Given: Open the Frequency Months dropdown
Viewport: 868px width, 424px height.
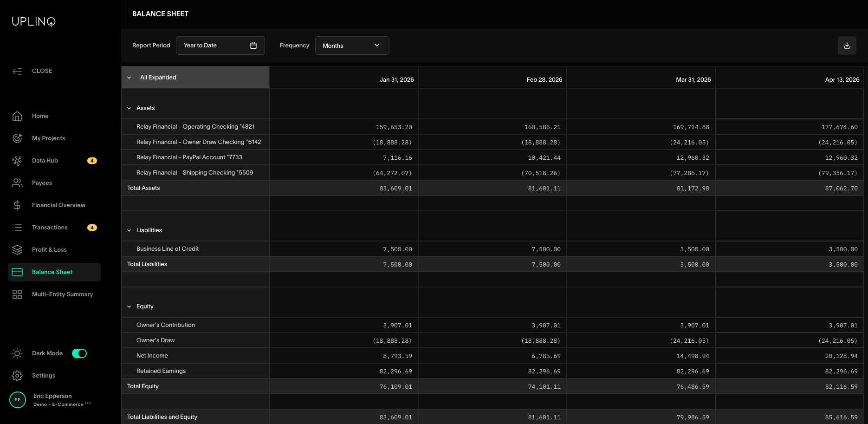Looking at the screenshot, I should (352, 46).
